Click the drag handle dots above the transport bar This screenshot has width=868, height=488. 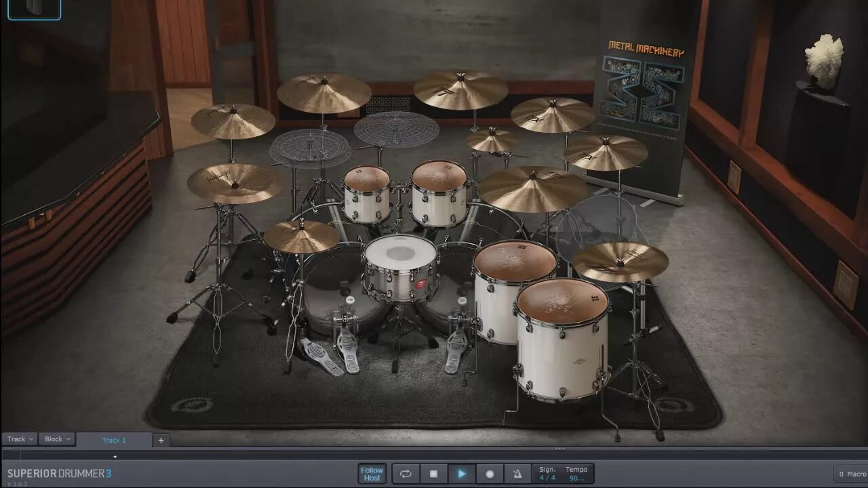click(559, 448)
